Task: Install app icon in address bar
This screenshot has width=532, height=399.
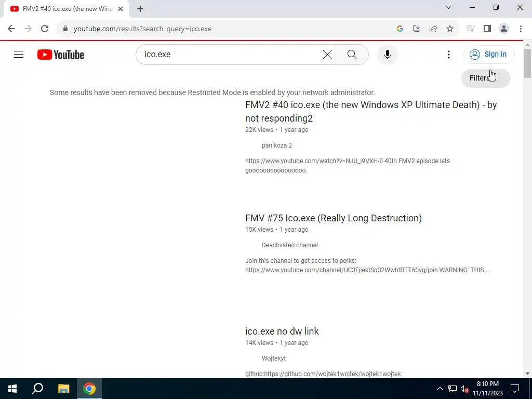Action: click(416, 29)
